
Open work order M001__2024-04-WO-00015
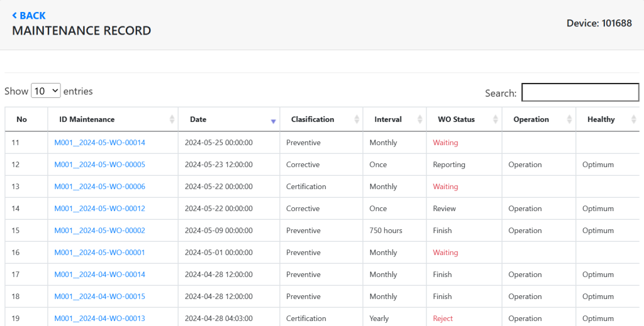[99, 296]
